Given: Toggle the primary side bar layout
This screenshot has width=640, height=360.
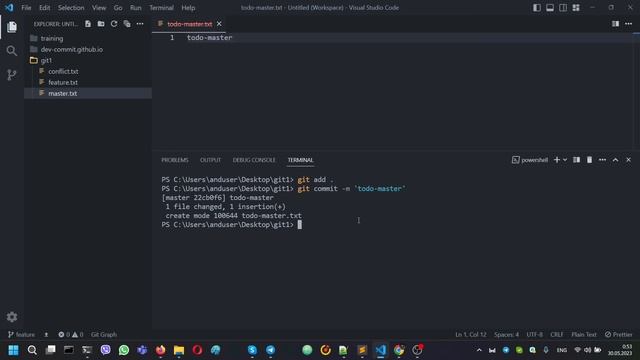Looking at the screenshot, I should pos(537,8).
